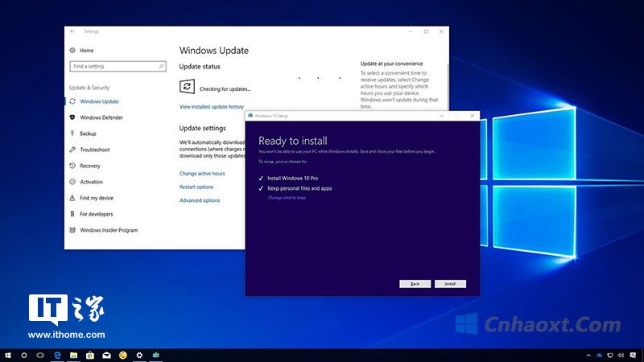Image resolution: width=644 pixels, height=362 pixels.
Task: Click 'Keep personal files and apps' text
Action: (x=299, y=189)
